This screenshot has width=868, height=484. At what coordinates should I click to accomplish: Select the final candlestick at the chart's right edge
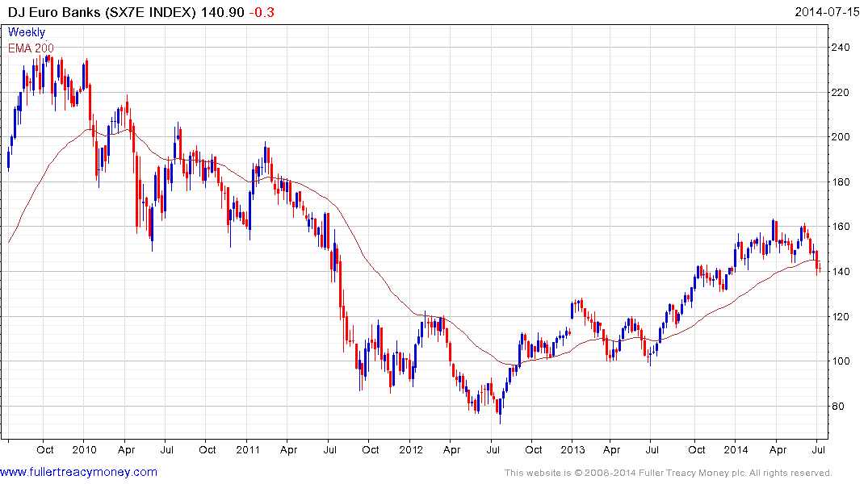820,269
